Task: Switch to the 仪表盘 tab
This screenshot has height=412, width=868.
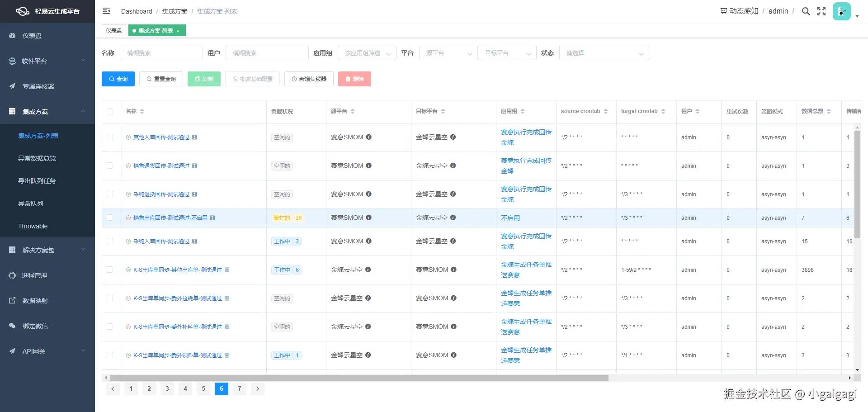Action: point(113,30)
